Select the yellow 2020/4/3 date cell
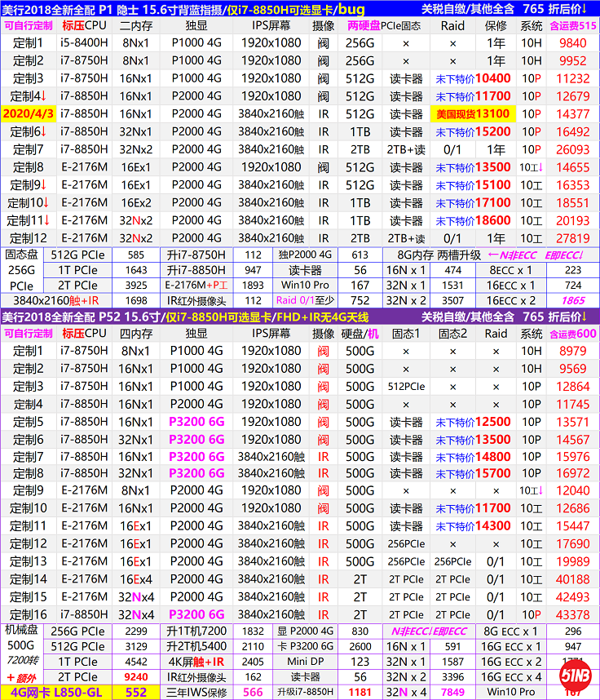Image resolution: width=600 pixels, height=700 pixels. click(x=27, y=114)
